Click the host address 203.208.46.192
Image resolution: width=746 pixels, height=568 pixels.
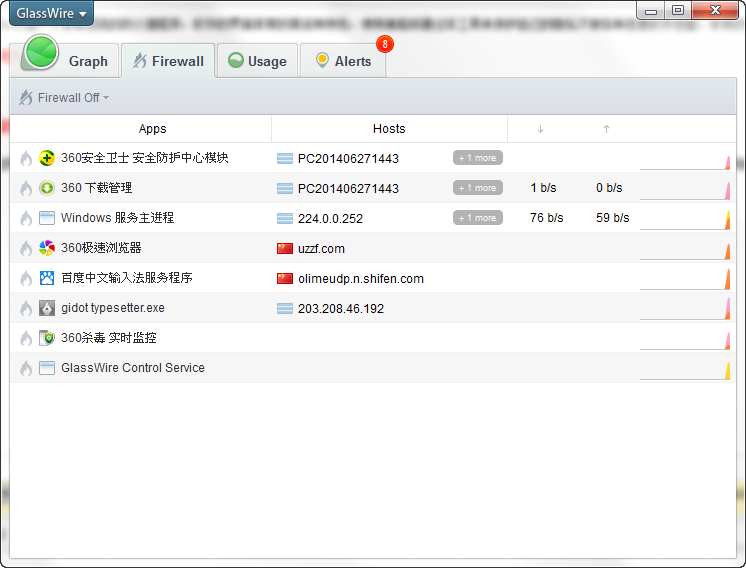click(x=341, y=309)
